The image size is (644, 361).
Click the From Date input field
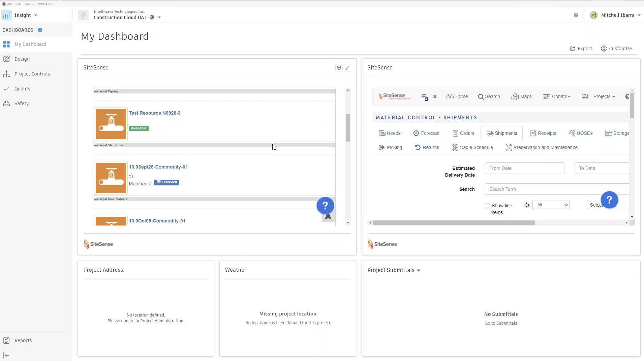pos(524,168)
